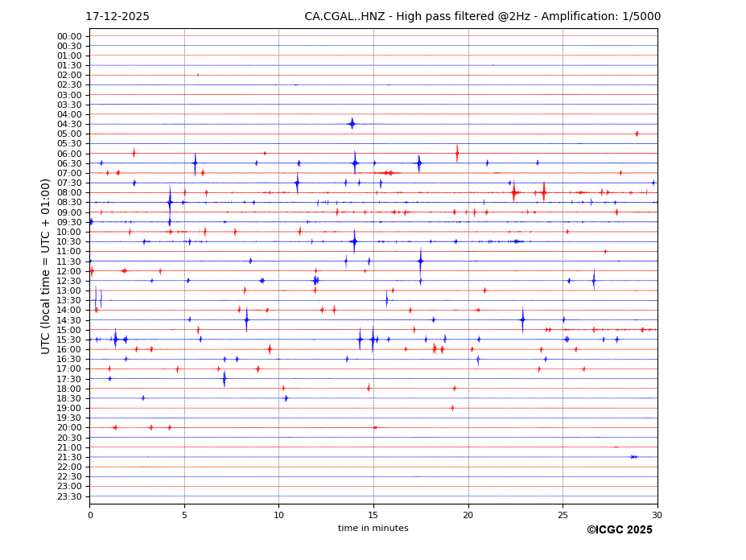Image resolution: width=746 pixels, height=560 pixels.
Task: Click the x-axis tick label 5
Action: [x=184, y=515]
